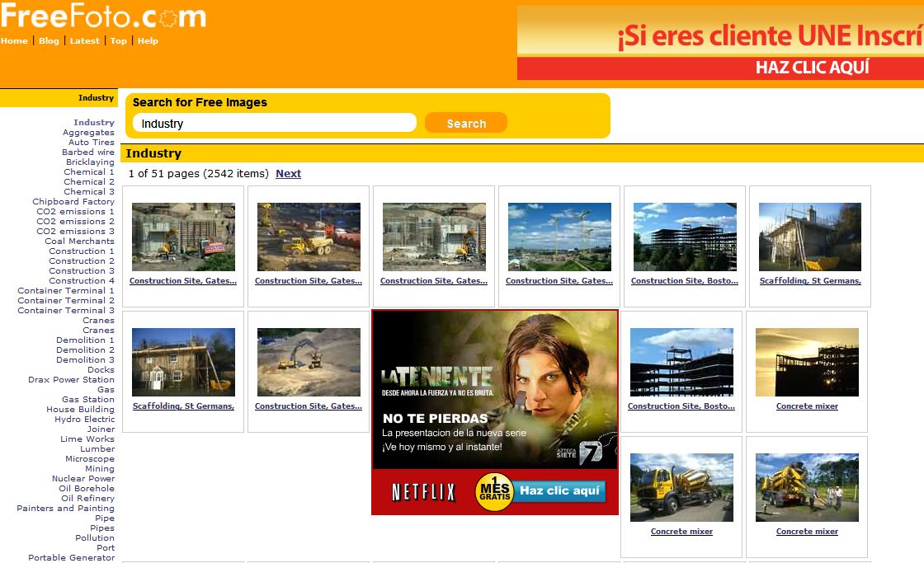The height and width of the screenshot is (563, 924).
Task: Open the Portable Generator category
Action: click(x=71, y=558)
